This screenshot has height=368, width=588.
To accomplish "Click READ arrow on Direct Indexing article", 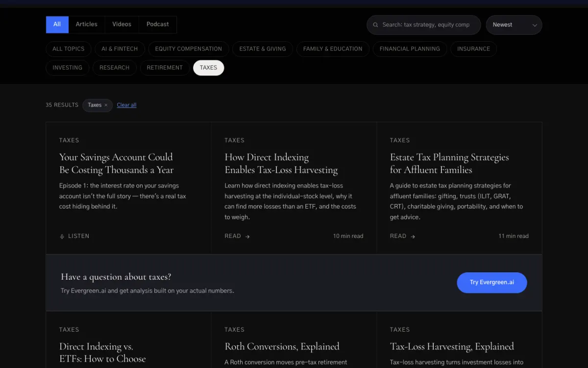I will click(237, 236).
